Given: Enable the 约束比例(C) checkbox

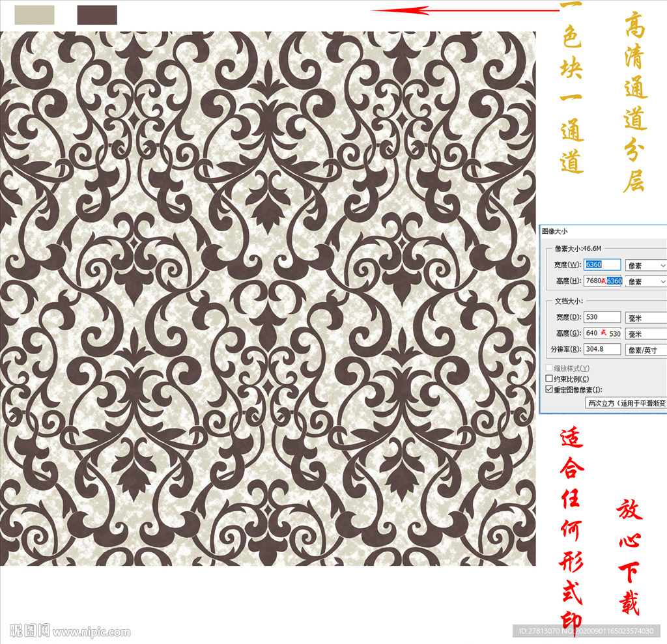Looking at the screenshot, I should (x=549, y=378).
